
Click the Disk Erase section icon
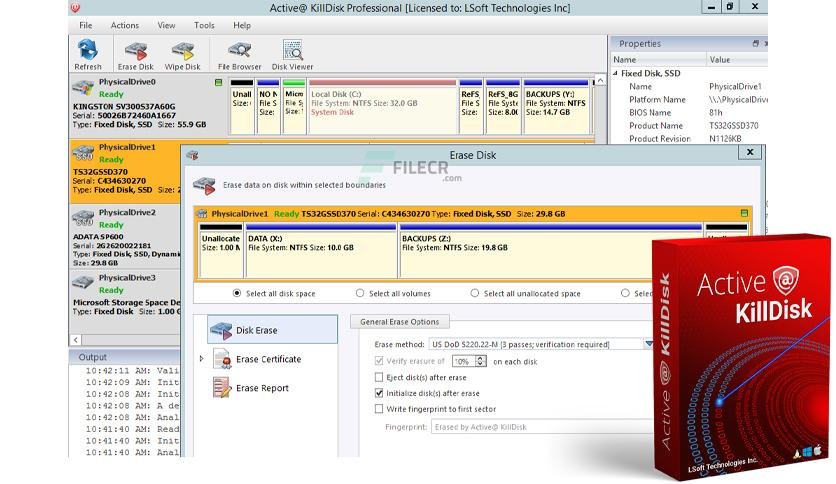click(221, 330)
